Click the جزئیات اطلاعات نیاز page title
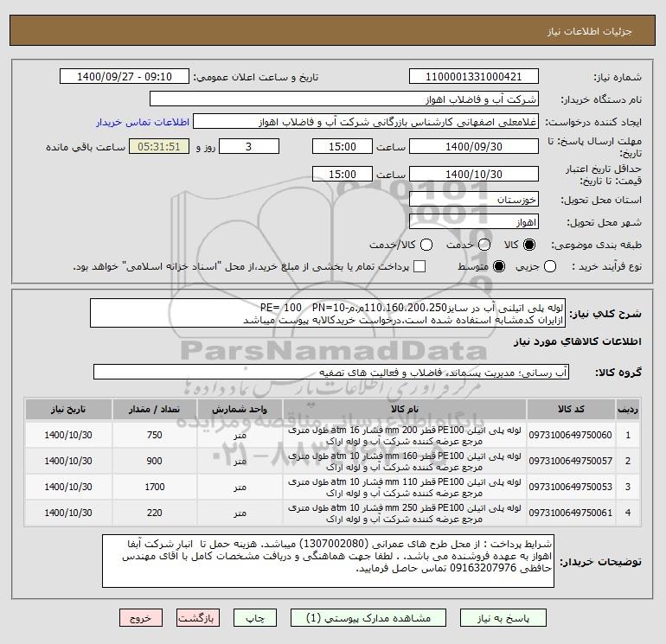The image size is (666, 644). click(x=590, y=31)
